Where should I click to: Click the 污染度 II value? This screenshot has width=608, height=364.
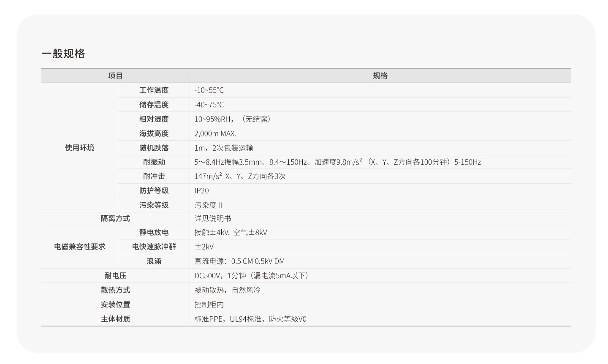[x=207, y=205]
